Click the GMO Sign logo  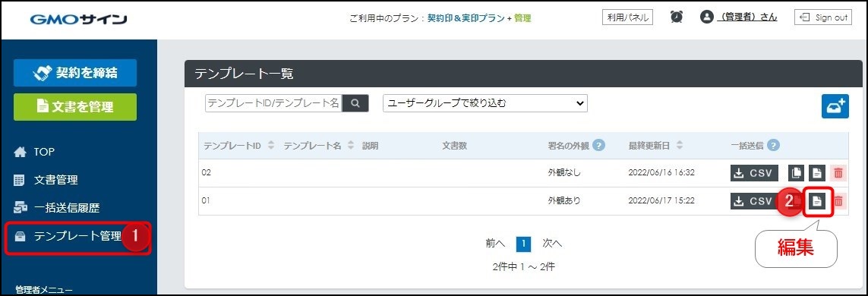[78, 20]
